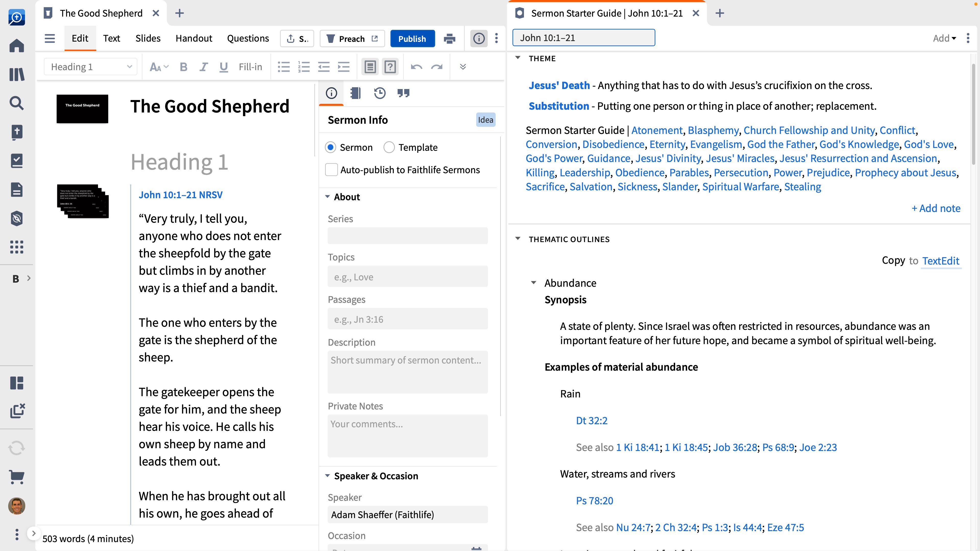Insert a bulleted list
Viewport: 980px width, 551px height.
284,67
